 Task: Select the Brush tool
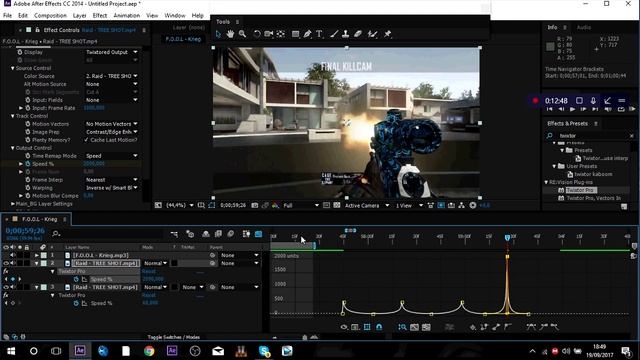point(334,34)
